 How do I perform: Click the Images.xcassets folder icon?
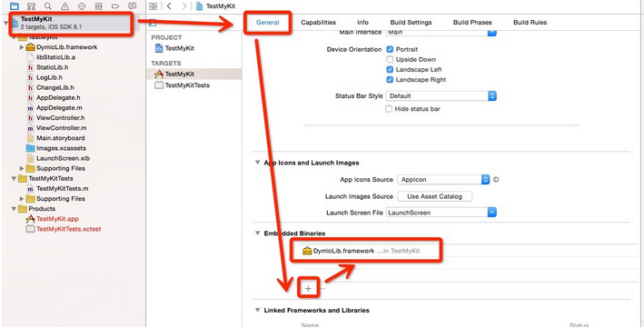(x=30, y=148)
